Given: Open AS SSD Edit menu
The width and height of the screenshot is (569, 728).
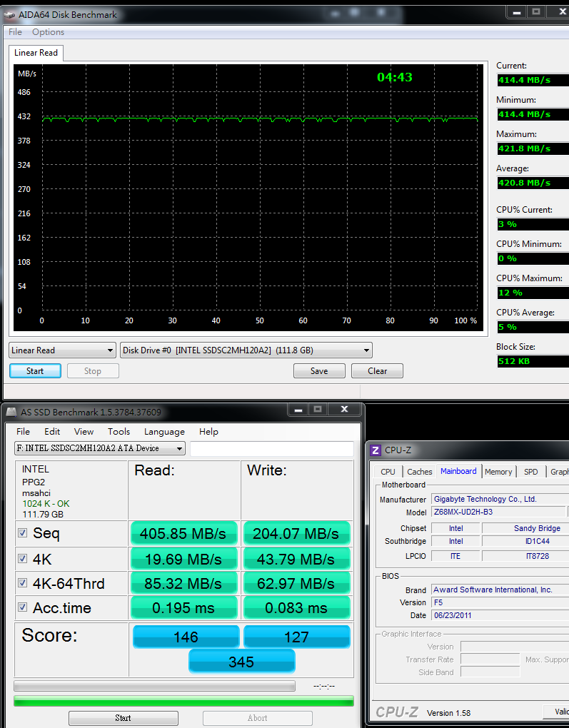Looking at the screenshot, I should pos(52,432).
